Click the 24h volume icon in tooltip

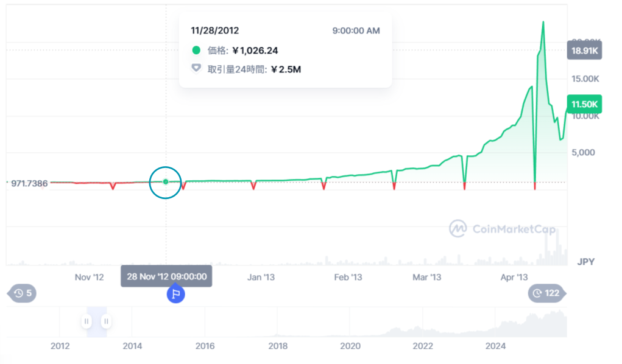pos(196,69)
